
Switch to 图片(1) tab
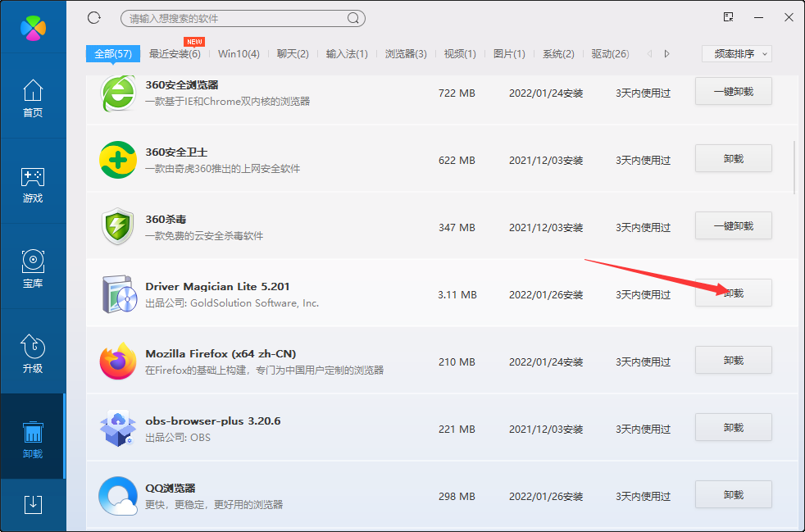[509, 54]
